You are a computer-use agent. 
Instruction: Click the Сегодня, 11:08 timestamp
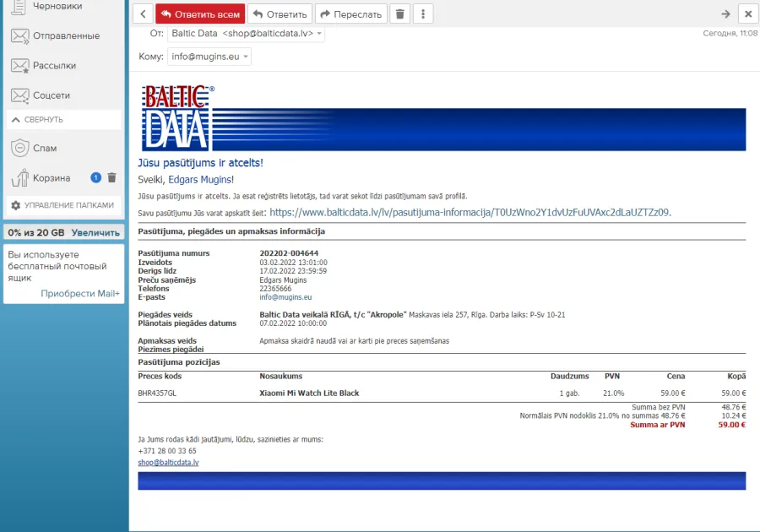coord(730,34)
